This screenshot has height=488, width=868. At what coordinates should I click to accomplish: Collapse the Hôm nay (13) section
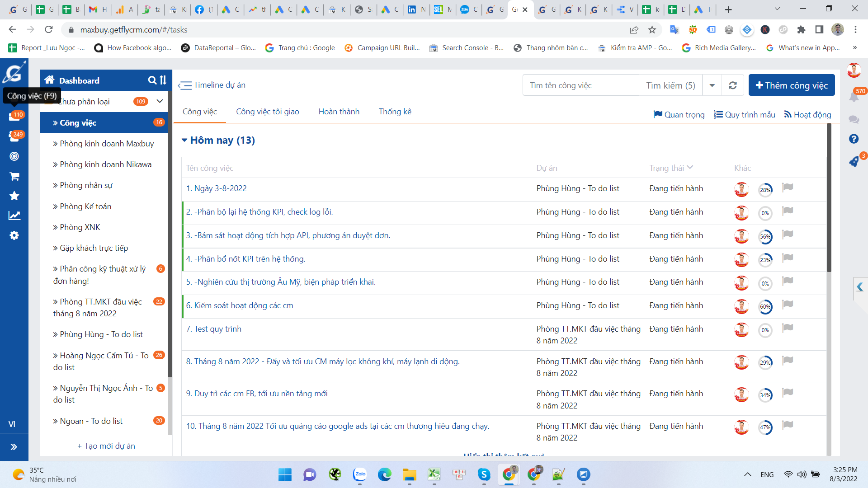click(x=184, y=141)
